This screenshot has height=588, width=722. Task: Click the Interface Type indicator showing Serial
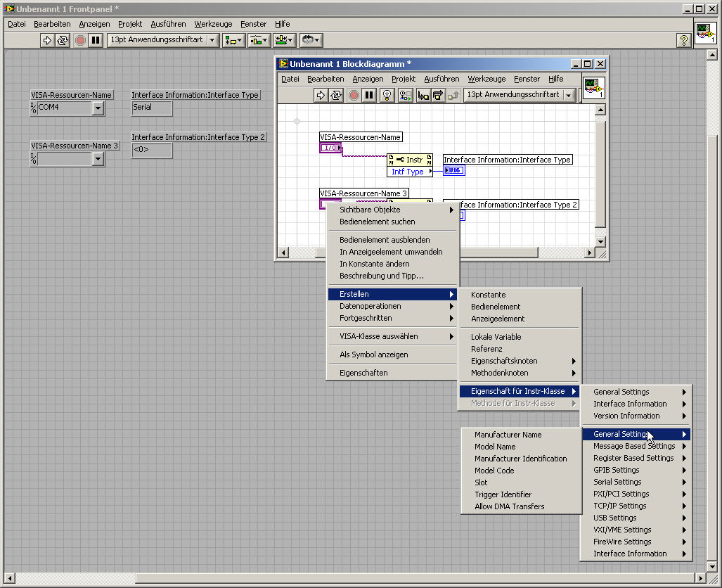(151, 108)
